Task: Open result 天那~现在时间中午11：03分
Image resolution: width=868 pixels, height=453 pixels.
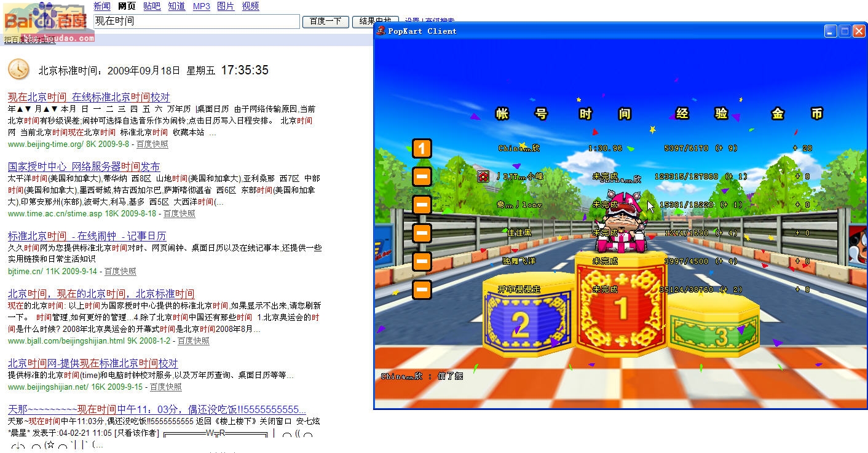Action: (157, 409)
